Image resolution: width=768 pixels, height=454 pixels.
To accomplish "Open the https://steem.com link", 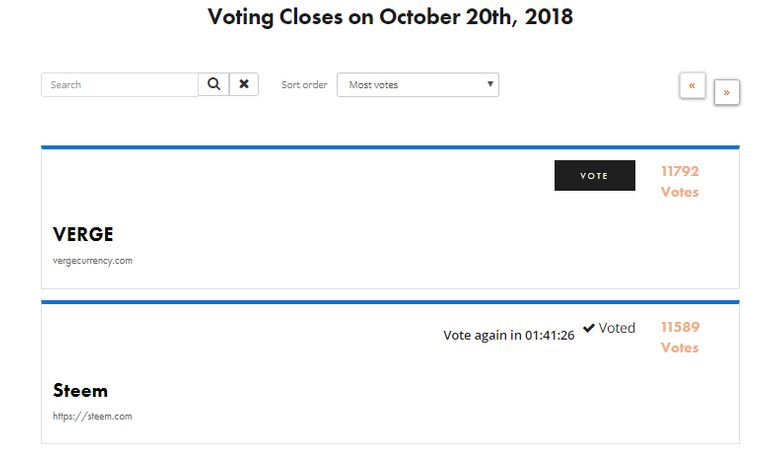I will click(x=93, y=416).
